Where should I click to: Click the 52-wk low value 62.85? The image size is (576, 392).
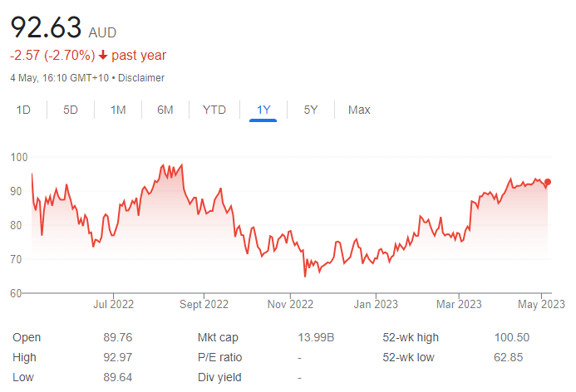pyautogui.click(x=509, y=357)
